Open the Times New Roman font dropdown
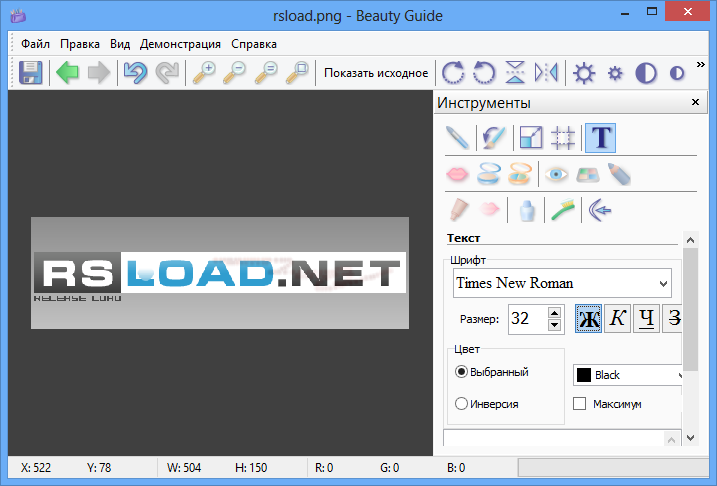This screenshot has height=486, width=717. click(x=562, y=283)
